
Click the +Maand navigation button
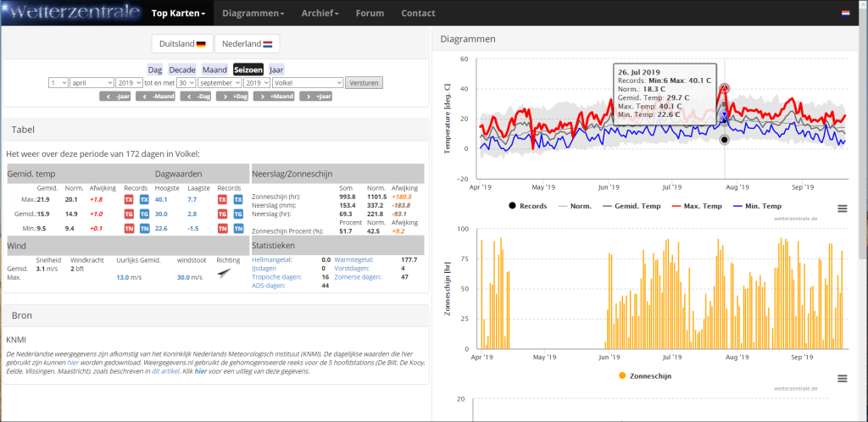pos(274,97)
